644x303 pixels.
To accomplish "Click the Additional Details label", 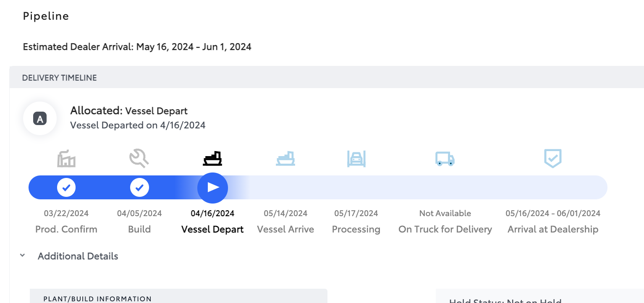I will click(x=78, y=256).
